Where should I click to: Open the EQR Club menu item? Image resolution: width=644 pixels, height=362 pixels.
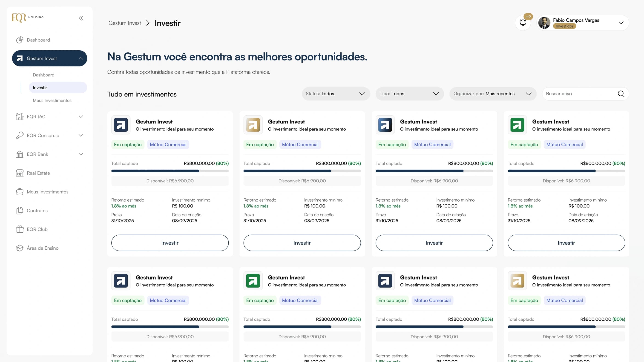[x=49, y=229]
